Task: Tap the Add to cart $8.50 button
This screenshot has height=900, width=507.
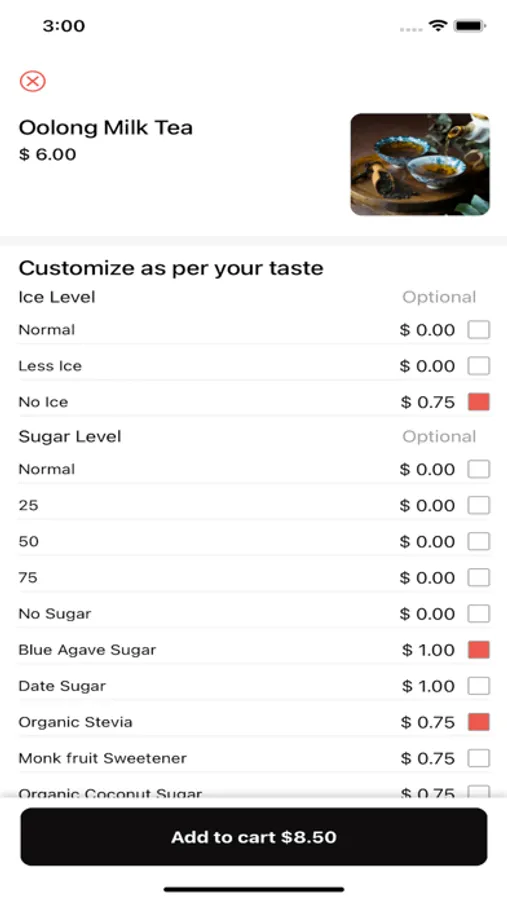Action: coord(254,837)
